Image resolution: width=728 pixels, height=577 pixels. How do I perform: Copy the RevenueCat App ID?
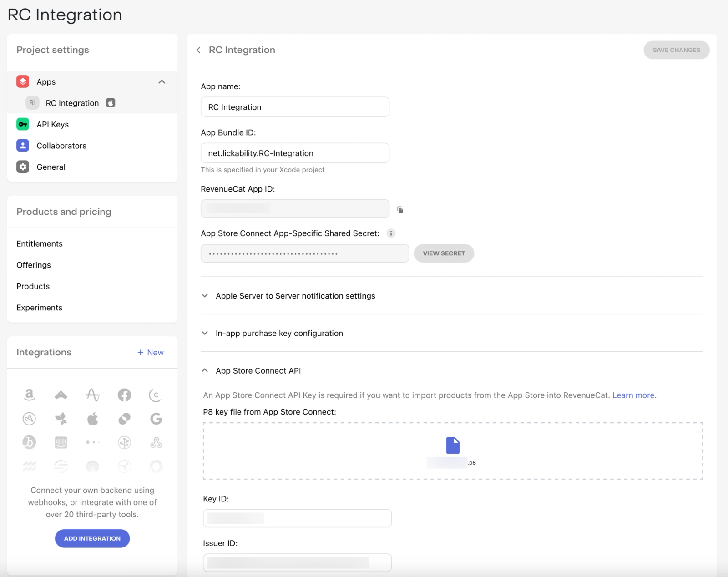point(400,209)
